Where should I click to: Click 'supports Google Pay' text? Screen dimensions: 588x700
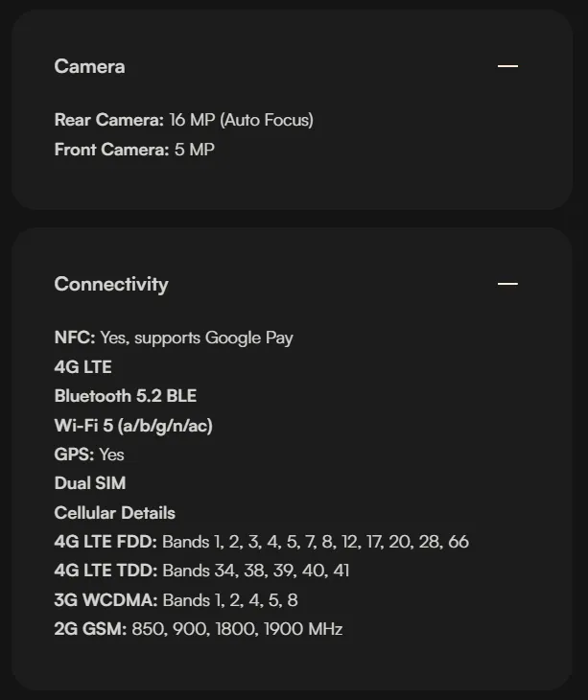click(214, 338)
